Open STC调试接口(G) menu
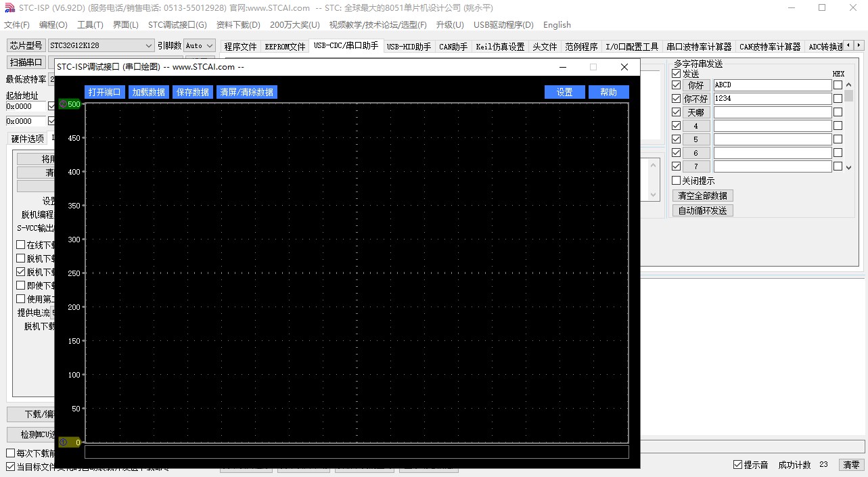Image resolution: width=868 pixels, height=477 pixels. [177, 25]
